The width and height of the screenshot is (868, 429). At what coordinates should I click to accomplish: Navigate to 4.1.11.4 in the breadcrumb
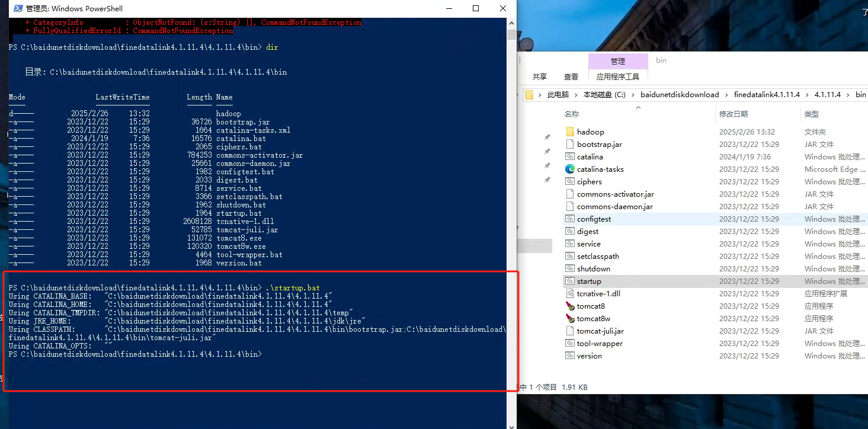click(828, 94)
